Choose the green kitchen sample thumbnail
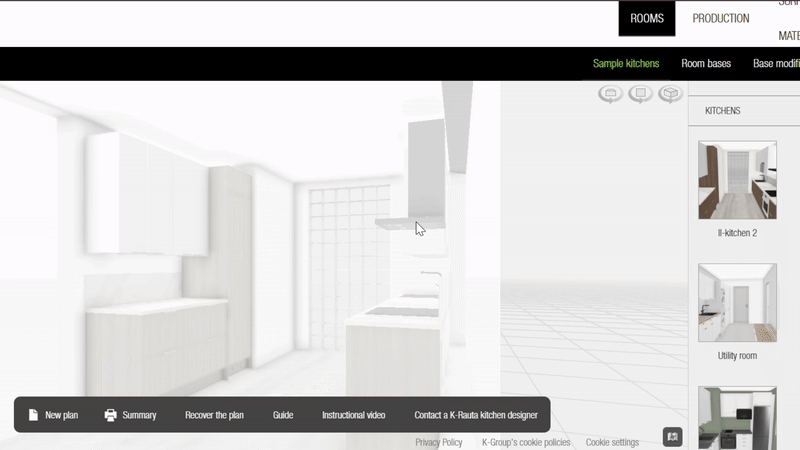This screenshot has height=450, width=800. pos(737,418)
